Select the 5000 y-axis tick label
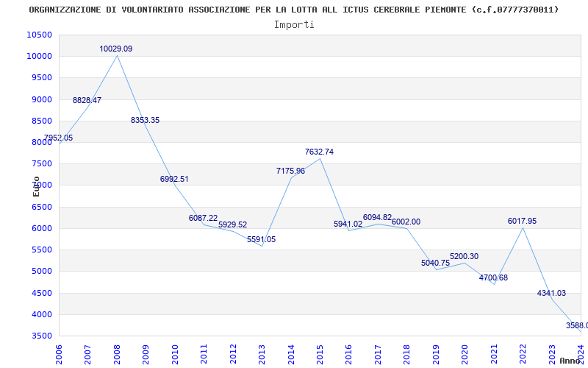Viewport: 588px width, 368px height. 41,271
